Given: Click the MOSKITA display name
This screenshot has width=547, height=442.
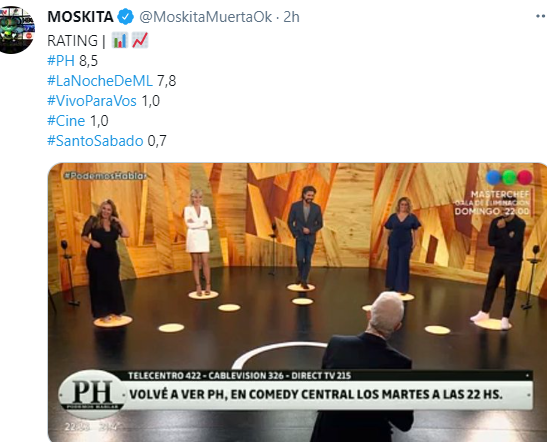Looking at the screenshot, I should point(80,17).
